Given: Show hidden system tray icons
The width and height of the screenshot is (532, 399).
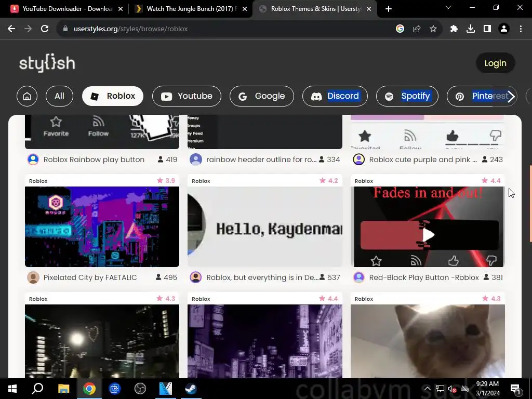Looking at the screenshot, I should 427,389.
